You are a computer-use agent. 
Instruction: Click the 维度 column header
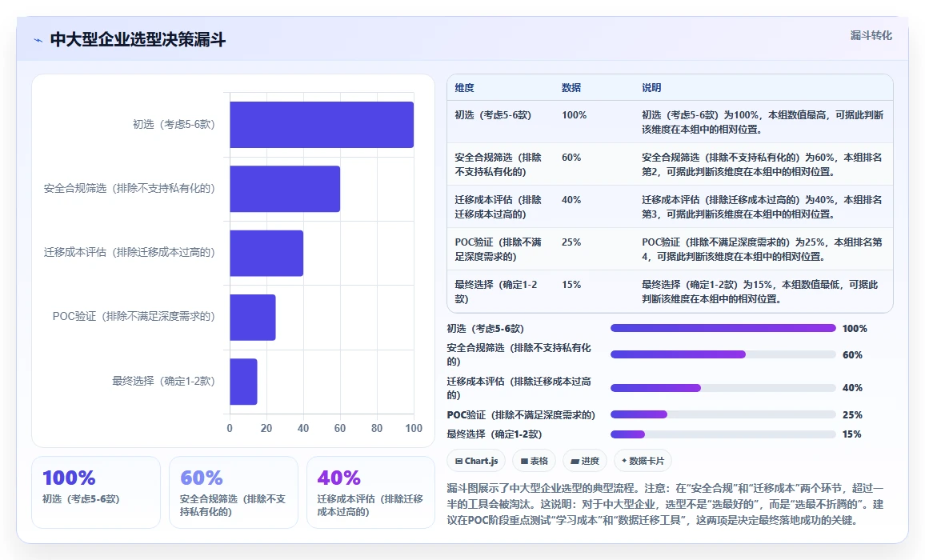464,88
